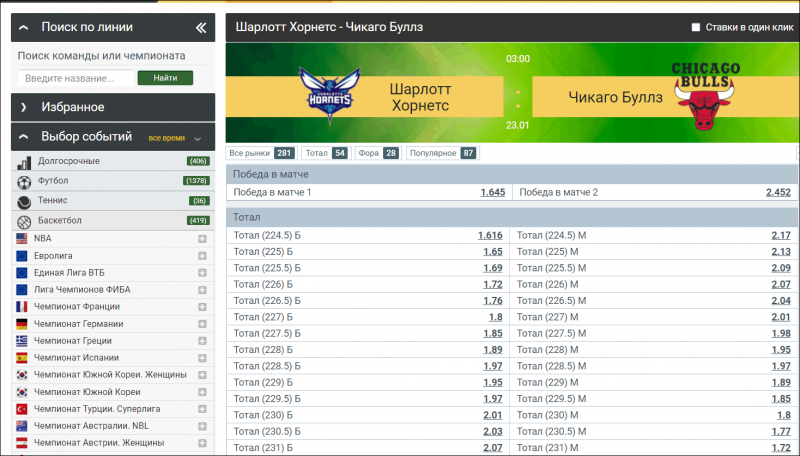This screenshot has width=800, height=456.
Task: Expand Чемпионат Испании plus box
Action: [203, 358]
